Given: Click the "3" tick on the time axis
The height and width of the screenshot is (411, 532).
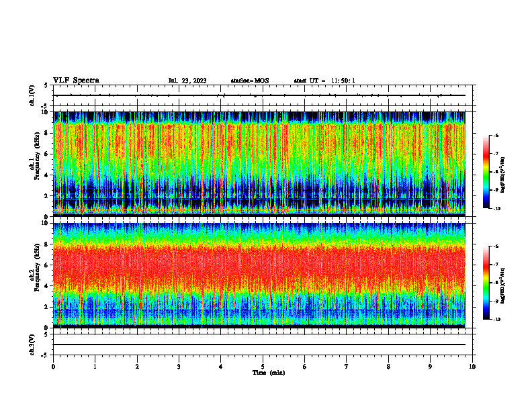Looking at the screenshot, I should 179,367.
